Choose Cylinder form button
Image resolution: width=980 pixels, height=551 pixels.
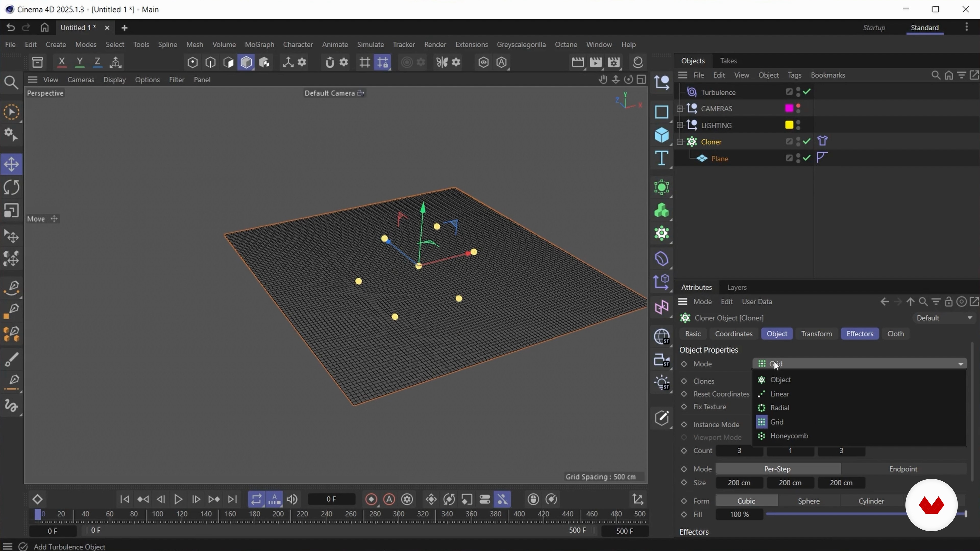coord(871,501)
